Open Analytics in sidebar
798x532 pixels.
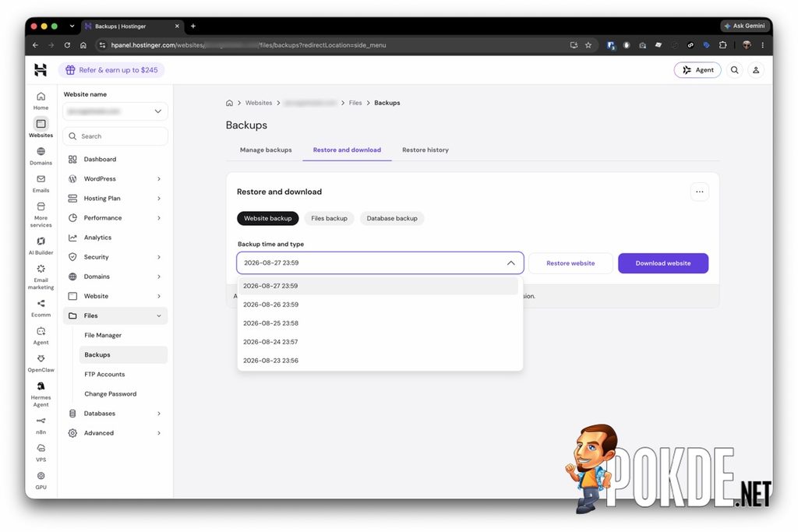(x=115, y=238)
